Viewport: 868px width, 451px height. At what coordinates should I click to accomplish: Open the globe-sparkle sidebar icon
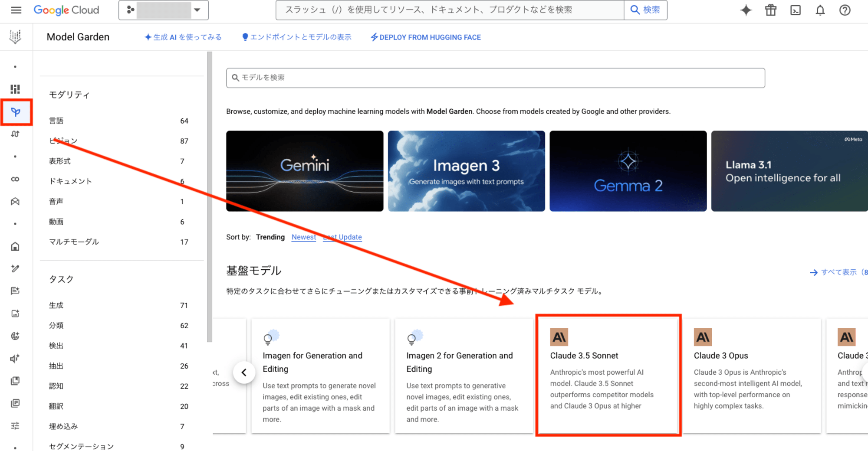[15, 336]
